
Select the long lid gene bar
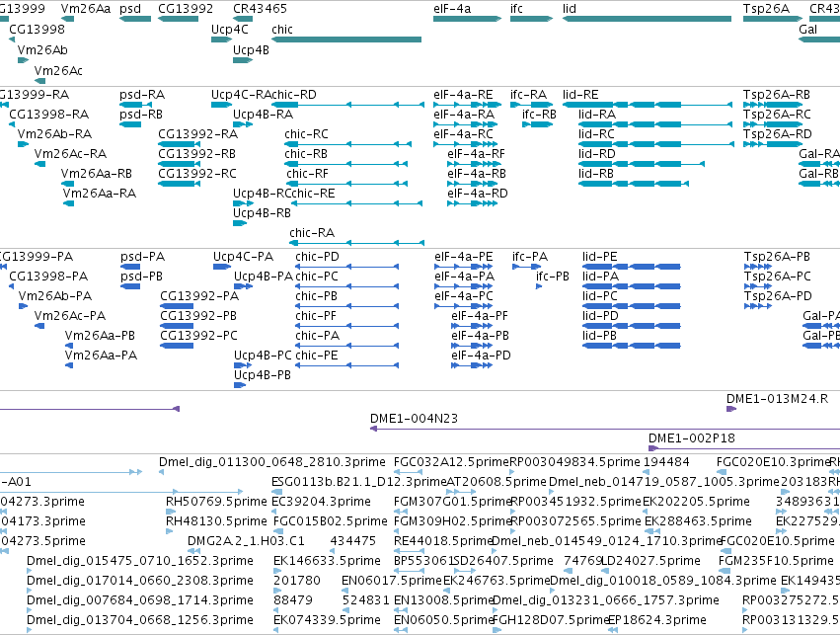[x=647, y=19]
